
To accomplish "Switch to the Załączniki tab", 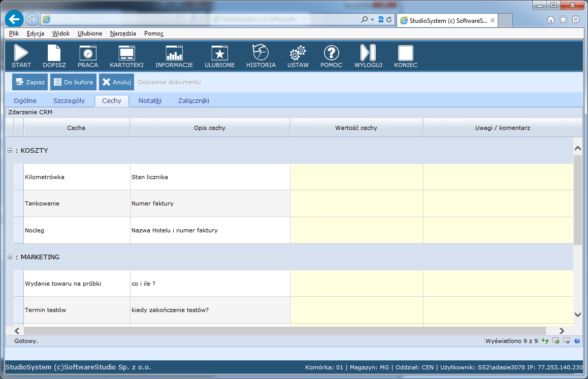I will pos(193,100).
